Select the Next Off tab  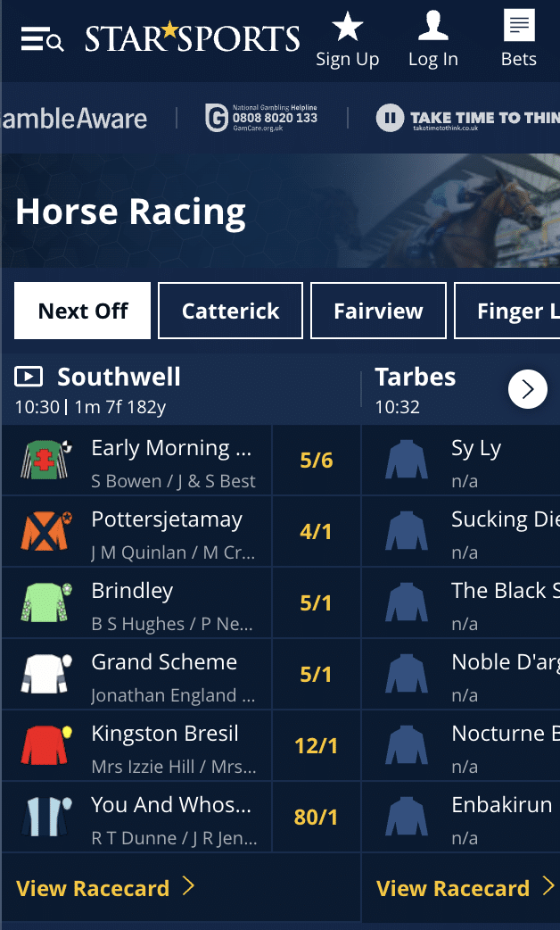coord(82,311)
